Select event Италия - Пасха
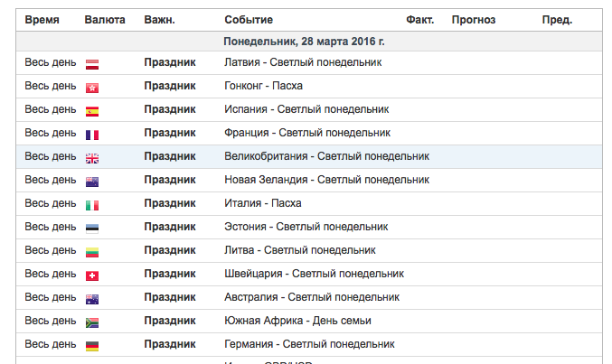 263,203
